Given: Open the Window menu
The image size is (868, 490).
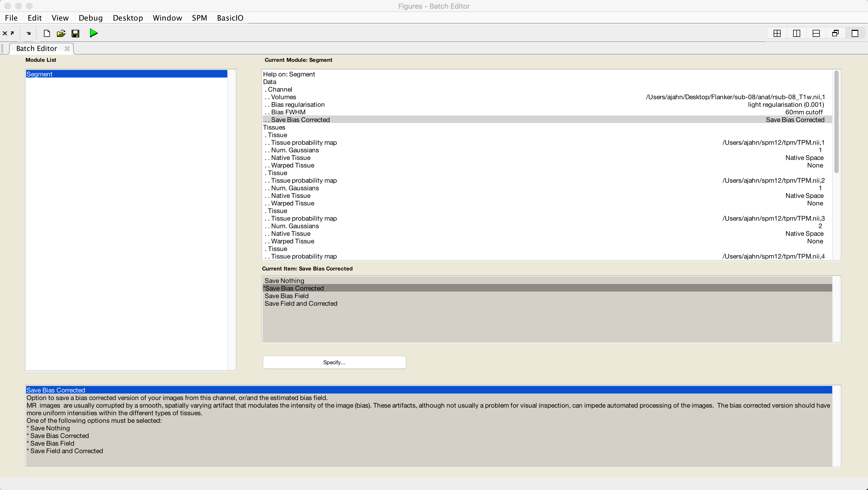Looking at the screenshot, I should click(x=167, y=18).
